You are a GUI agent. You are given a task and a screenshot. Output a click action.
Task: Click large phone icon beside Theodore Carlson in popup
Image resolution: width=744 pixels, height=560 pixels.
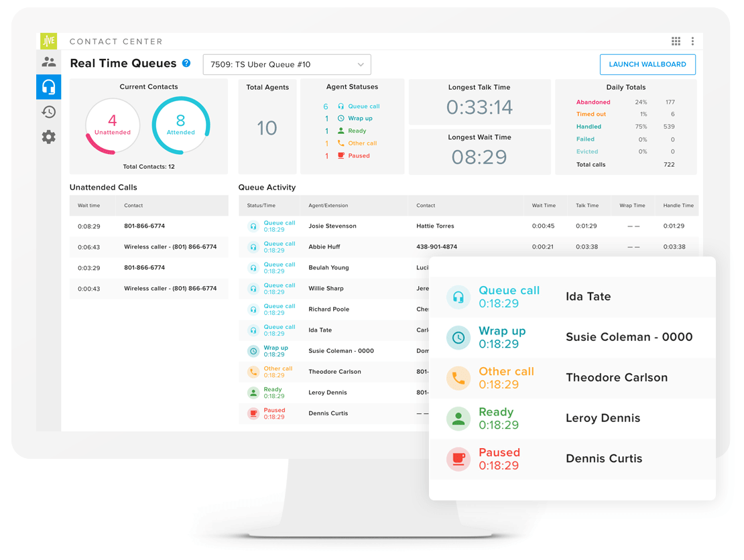pyautogui.click(x=458, y=378)
